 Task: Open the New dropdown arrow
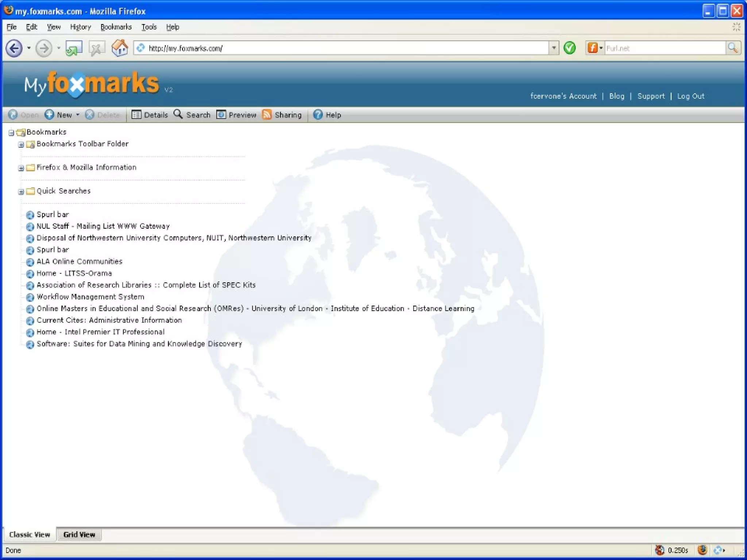tap(78, 115)
